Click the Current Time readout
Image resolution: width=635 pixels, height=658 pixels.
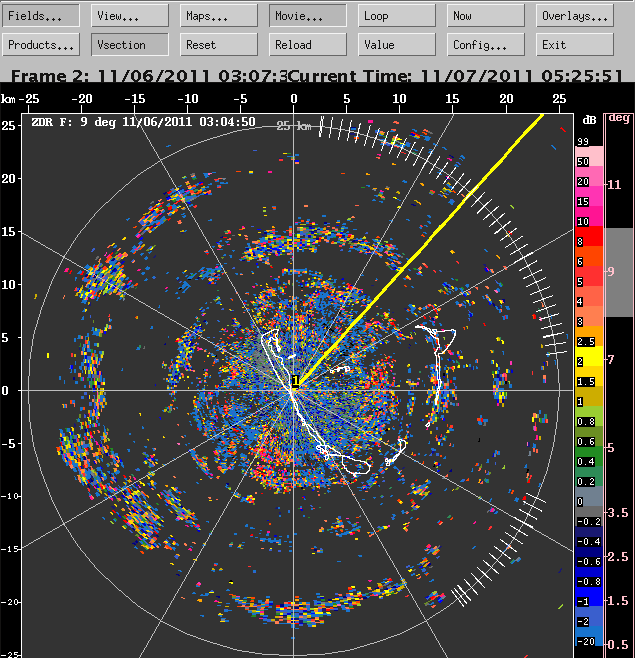456,76
